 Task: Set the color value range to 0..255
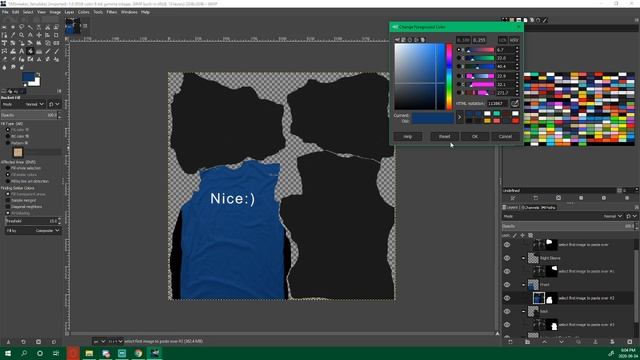479,40
